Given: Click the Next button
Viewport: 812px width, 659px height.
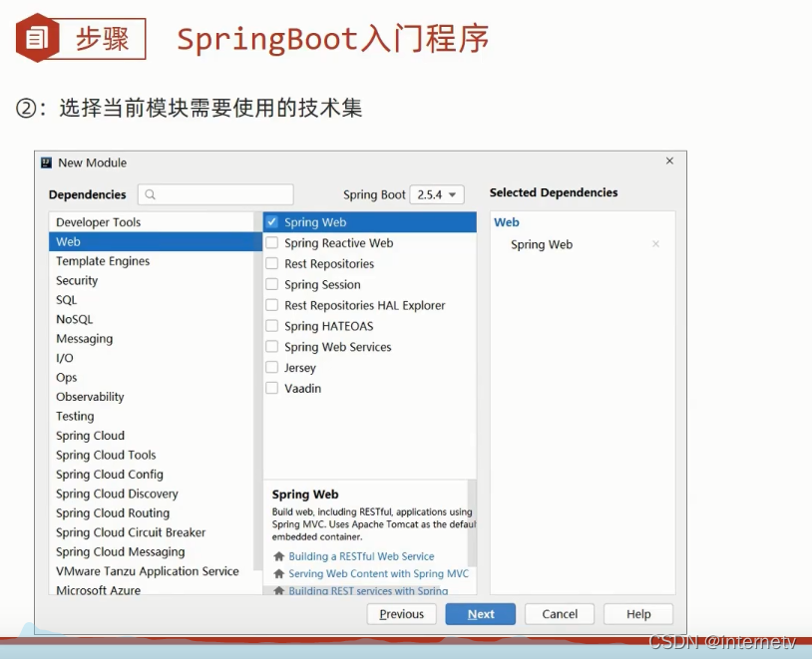Looking at the screenshot, I should pyautogui.click(x=481, y=614).
